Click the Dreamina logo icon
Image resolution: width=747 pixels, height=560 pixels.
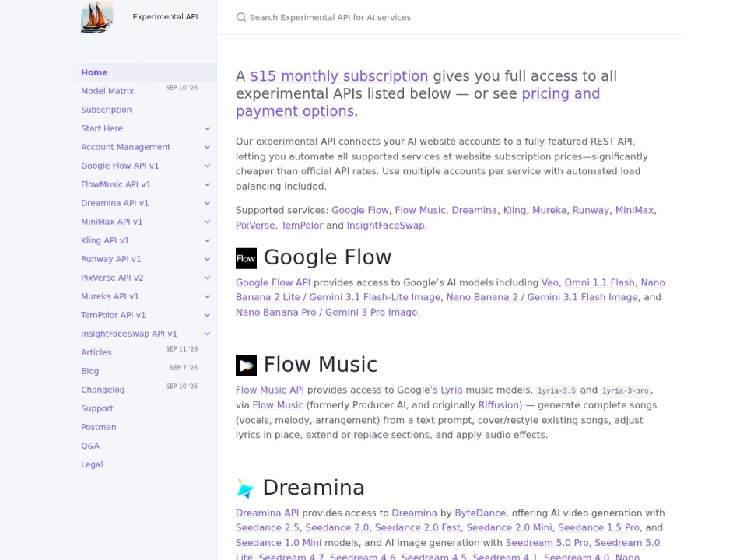click(245, 488)
